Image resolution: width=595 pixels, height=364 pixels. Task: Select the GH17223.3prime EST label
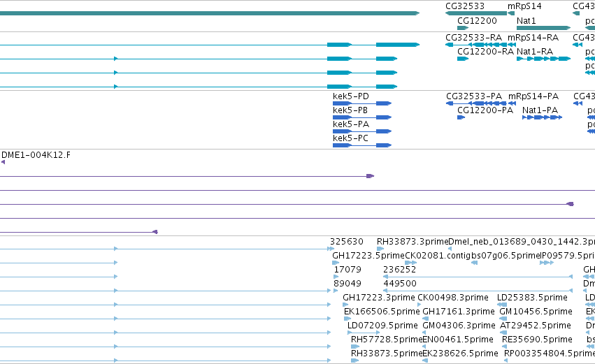coord(379,298)
